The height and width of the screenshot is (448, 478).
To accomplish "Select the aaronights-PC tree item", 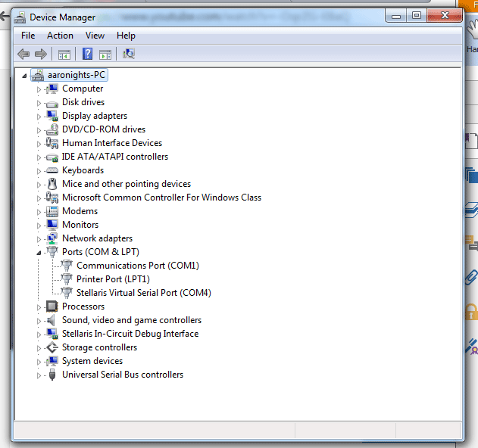I will pos(77,75).
